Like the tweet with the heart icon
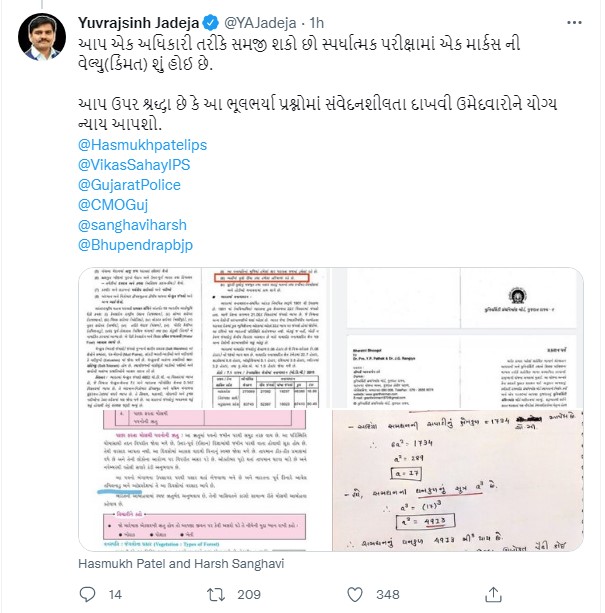This screenshot has height=613, width=605. 355,594
